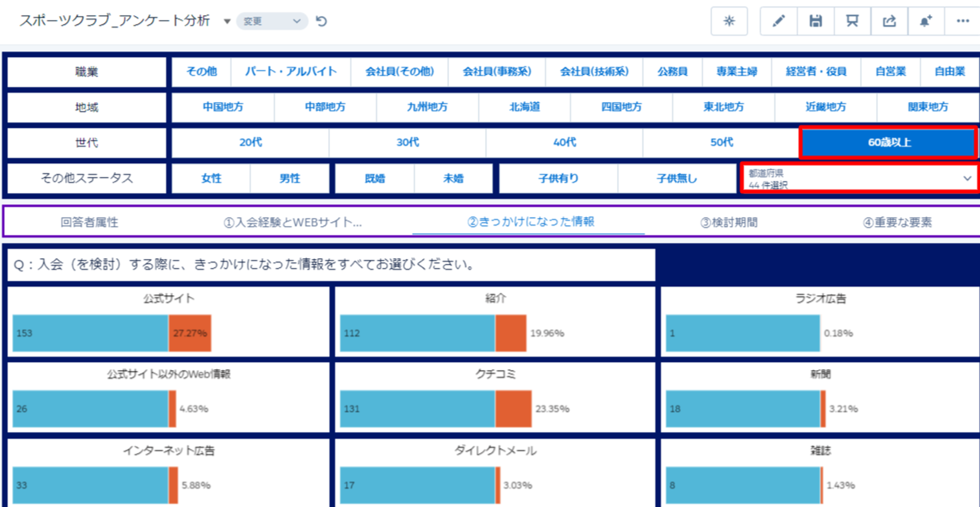Switch to the ④重要な要素 tab
This screenshot has width=980, height=507.
pyautogui.click(x=897, y=222)
